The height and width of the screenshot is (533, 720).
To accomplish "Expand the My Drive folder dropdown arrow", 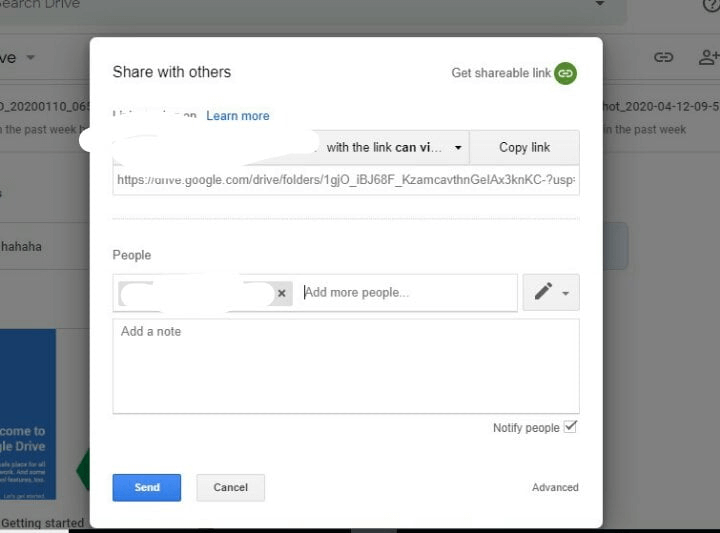I will tap(30, 57).
